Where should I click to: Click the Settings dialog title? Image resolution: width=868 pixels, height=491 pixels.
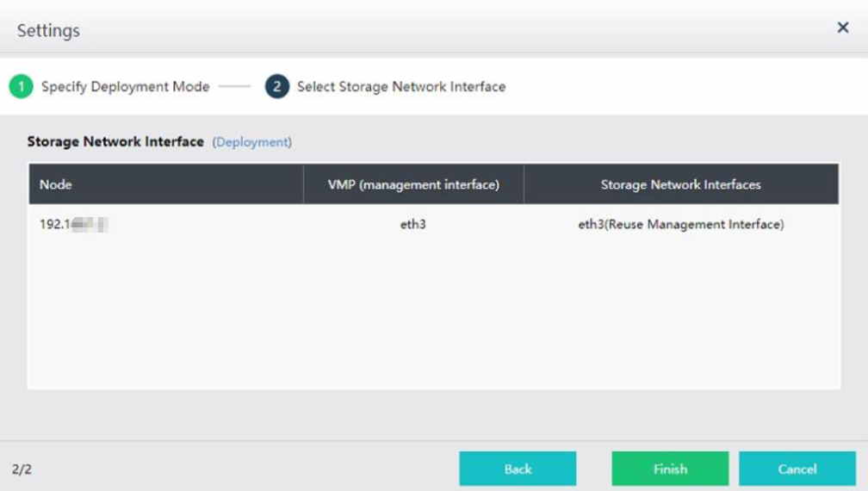(48, 30)
